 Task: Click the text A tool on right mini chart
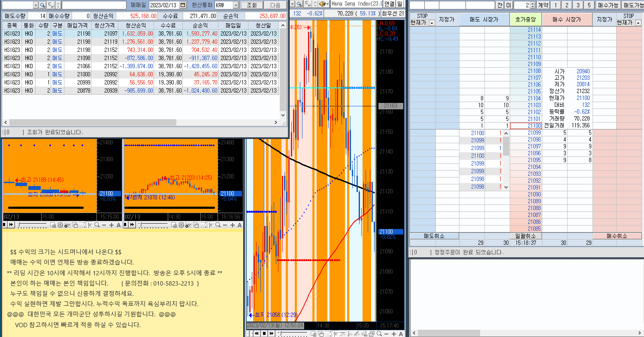239,225
